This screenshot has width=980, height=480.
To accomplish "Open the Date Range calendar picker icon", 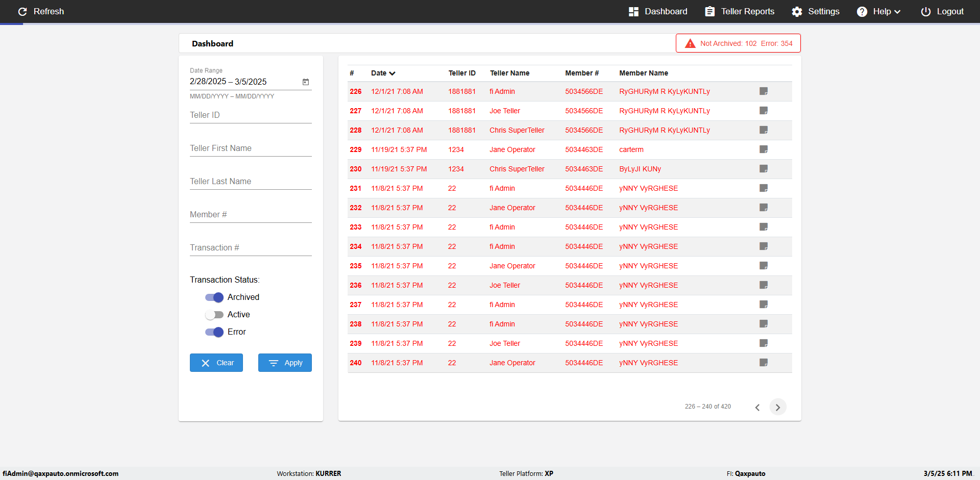I will (x=306, y=82).
